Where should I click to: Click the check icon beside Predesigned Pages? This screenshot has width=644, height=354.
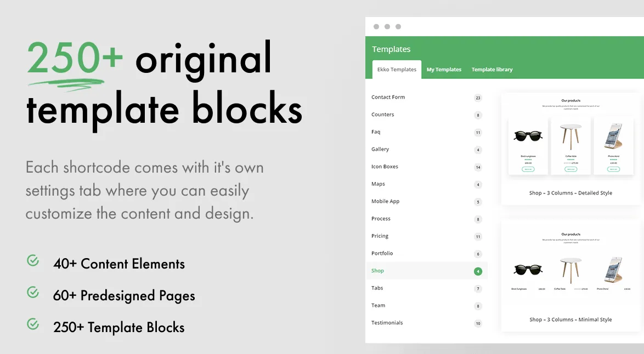(33, 292)
